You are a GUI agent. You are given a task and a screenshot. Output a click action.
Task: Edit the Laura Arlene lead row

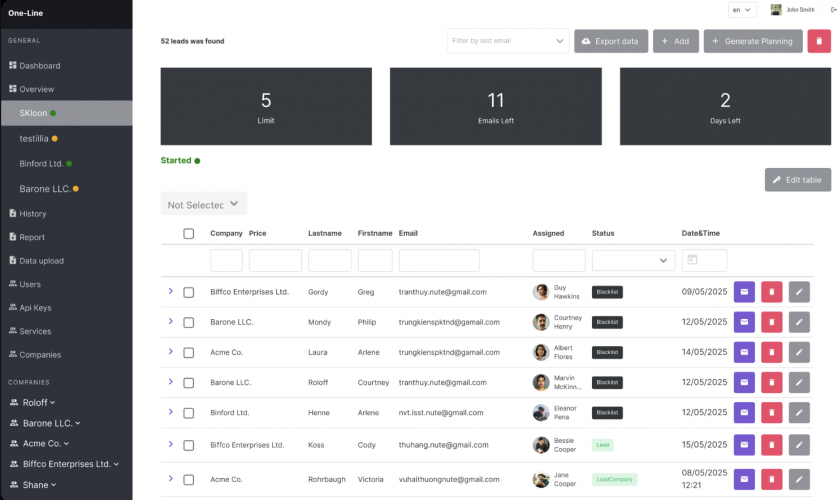click(799, 353)
